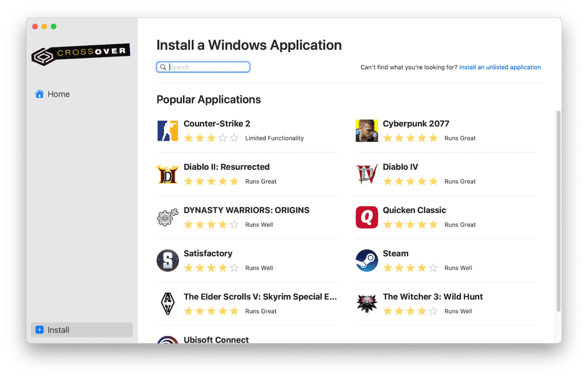The width and height of the screenshot is (588, 378).
Task: Click the Counter-Strike 2 app icon
Action: 167,131
